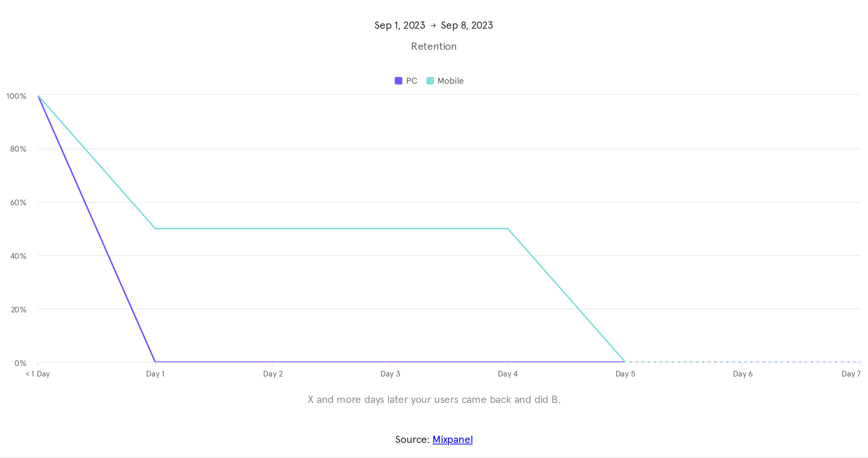Click the 'X and more days later' caption
The width and height of the screenshot is (868, 458).
[434, 400]
